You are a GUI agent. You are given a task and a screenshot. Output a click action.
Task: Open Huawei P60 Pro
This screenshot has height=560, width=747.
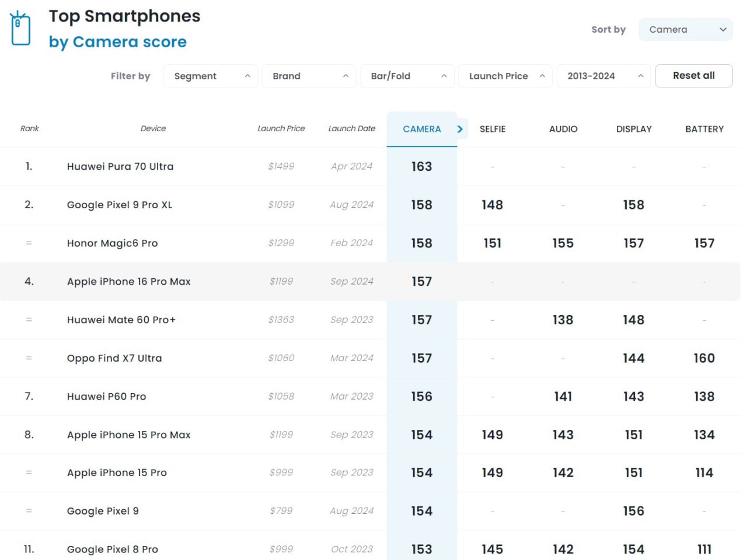(x=106, y=397)
